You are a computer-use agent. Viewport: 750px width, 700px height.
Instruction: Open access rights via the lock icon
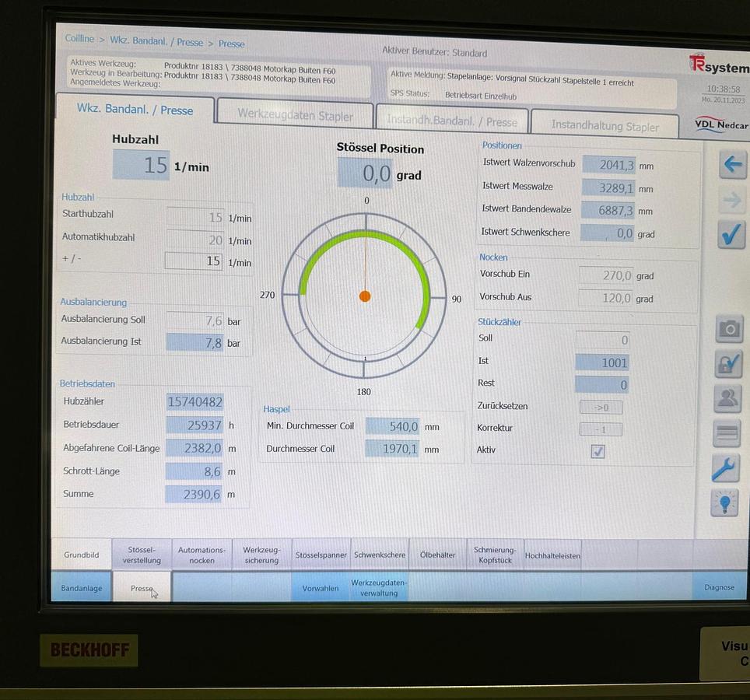(x=727, y=364)
